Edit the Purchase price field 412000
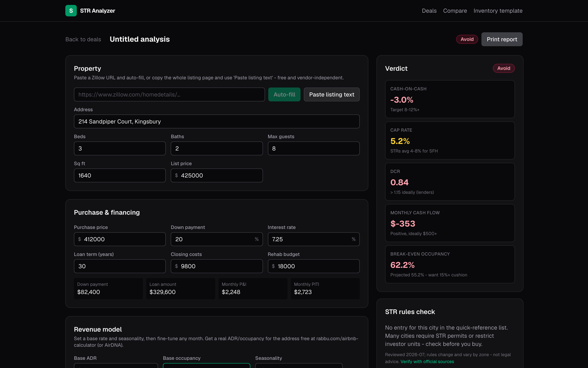 120,239
